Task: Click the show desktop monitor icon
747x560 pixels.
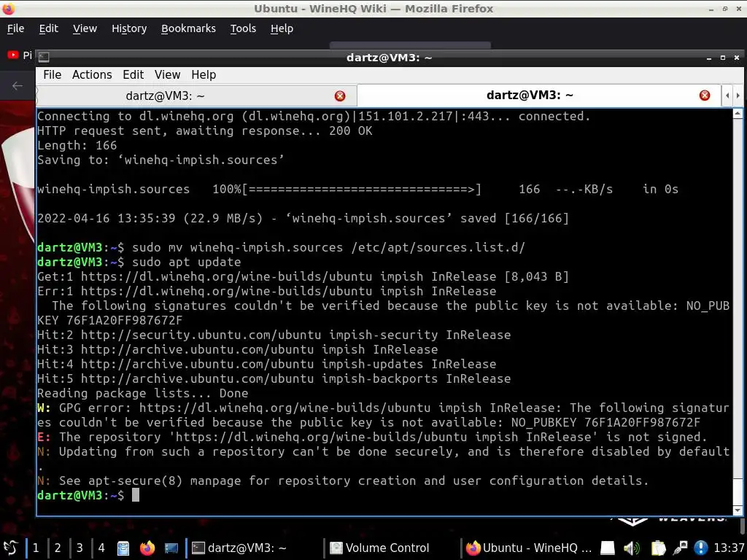Action: pyautogui.click(x=171, y=548)
